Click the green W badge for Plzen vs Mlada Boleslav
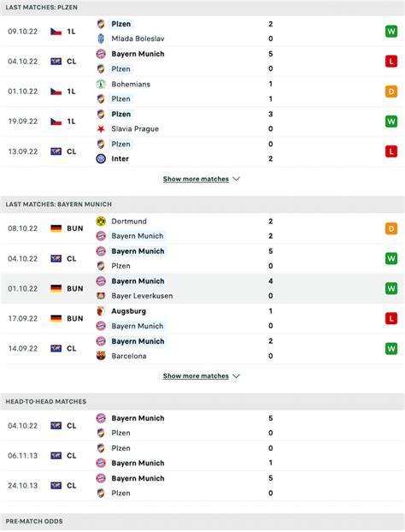The height and width of the screenshot is (532, 405). point(391,32)
